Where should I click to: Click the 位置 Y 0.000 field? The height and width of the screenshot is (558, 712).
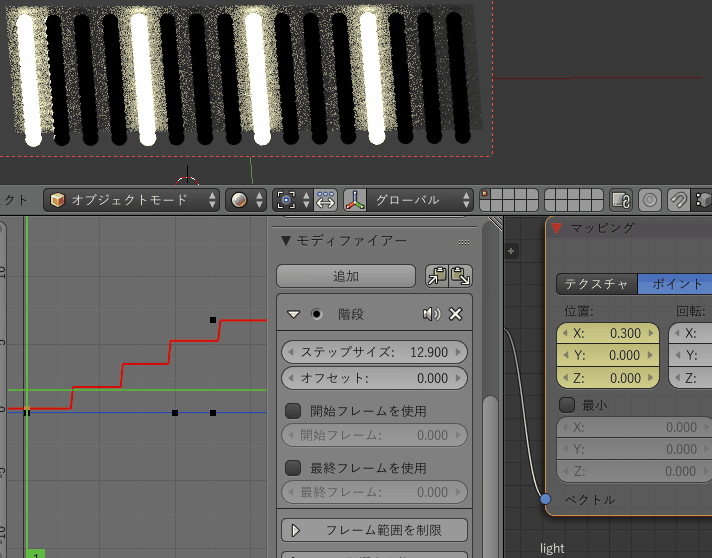tap(608, 355)
